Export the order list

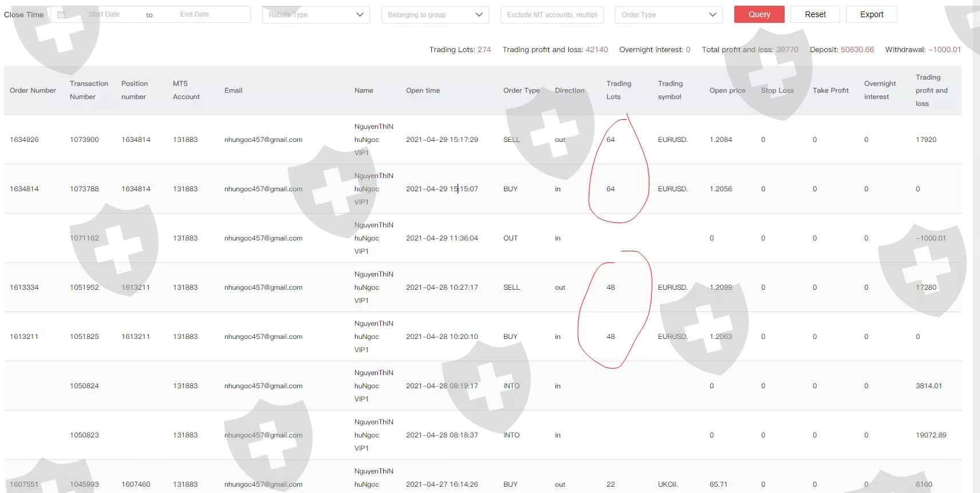872,14
